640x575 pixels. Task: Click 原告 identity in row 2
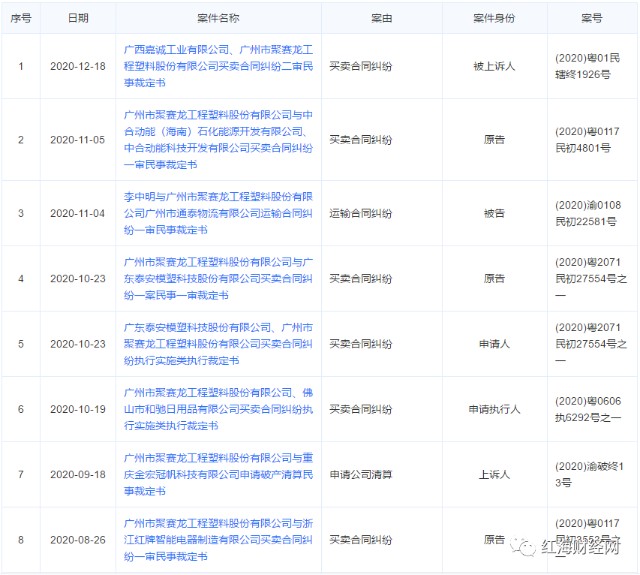(x=494, y=140)
